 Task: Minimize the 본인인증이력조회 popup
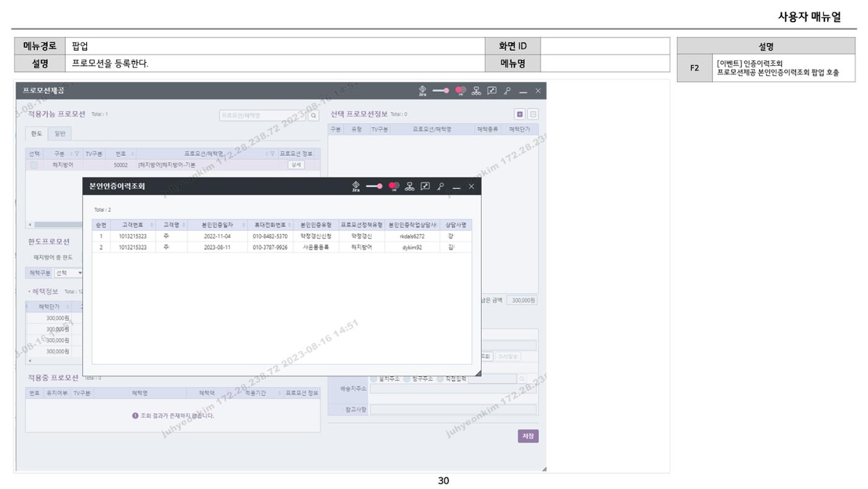(457, 187)
